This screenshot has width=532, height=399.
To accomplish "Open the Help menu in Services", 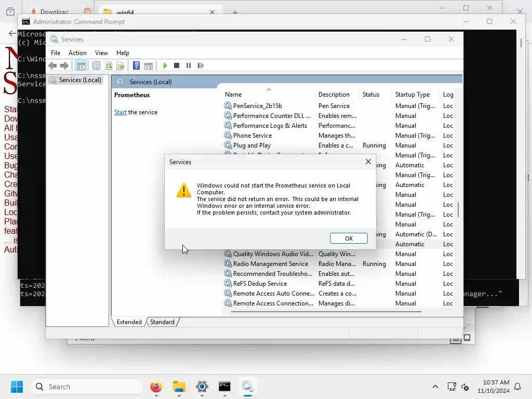I will point(123,53).
